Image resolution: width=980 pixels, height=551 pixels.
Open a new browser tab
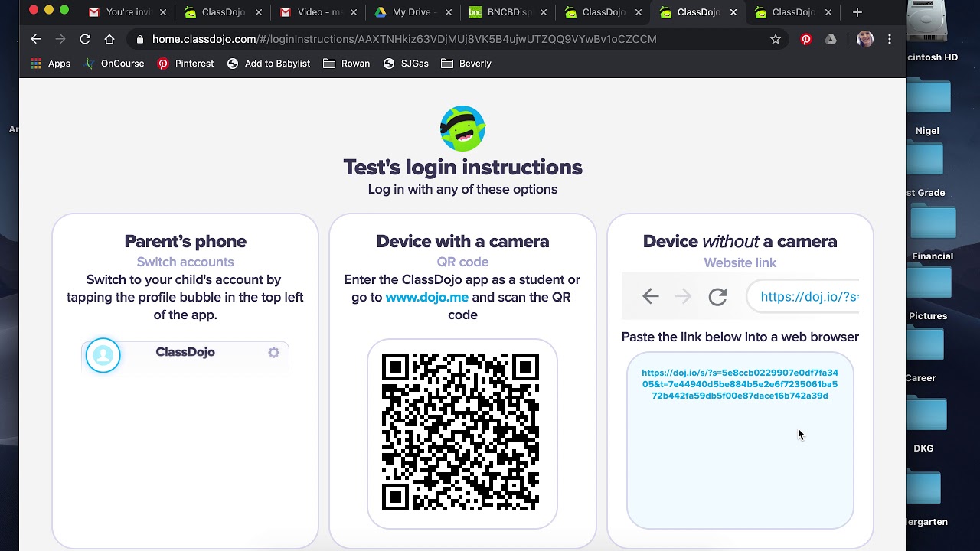pyautogui.click(x=857, y=12)
